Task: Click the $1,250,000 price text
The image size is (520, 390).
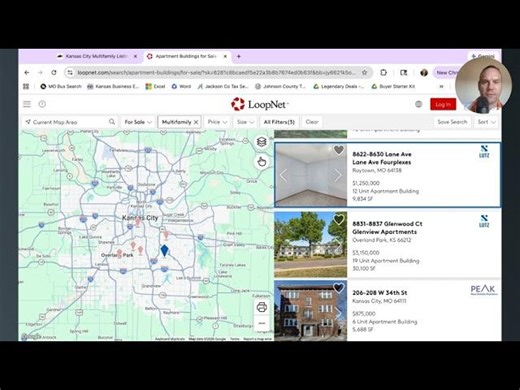Action: 366,183
